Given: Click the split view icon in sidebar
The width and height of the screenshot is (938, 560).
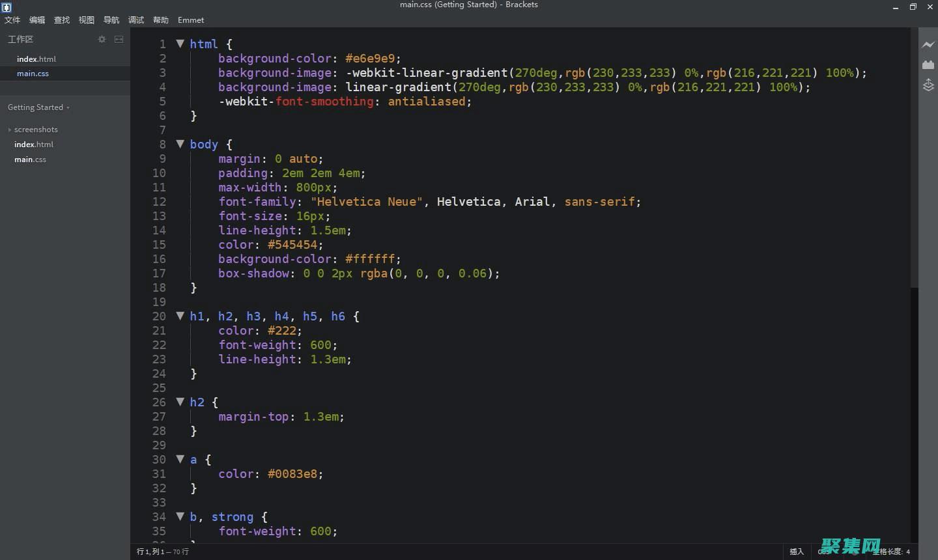Looking at the screenshot, I should (x=119, y=39).
